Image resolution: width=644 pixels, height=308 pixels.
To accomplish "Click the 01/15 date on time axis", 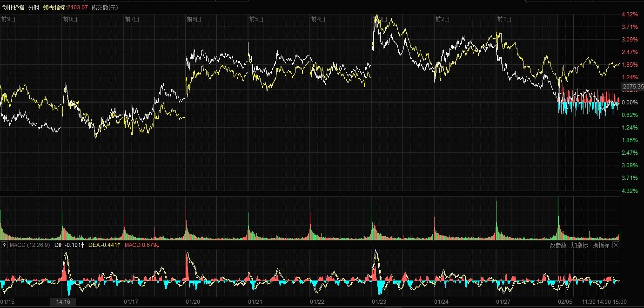I will tap(7, 302).
